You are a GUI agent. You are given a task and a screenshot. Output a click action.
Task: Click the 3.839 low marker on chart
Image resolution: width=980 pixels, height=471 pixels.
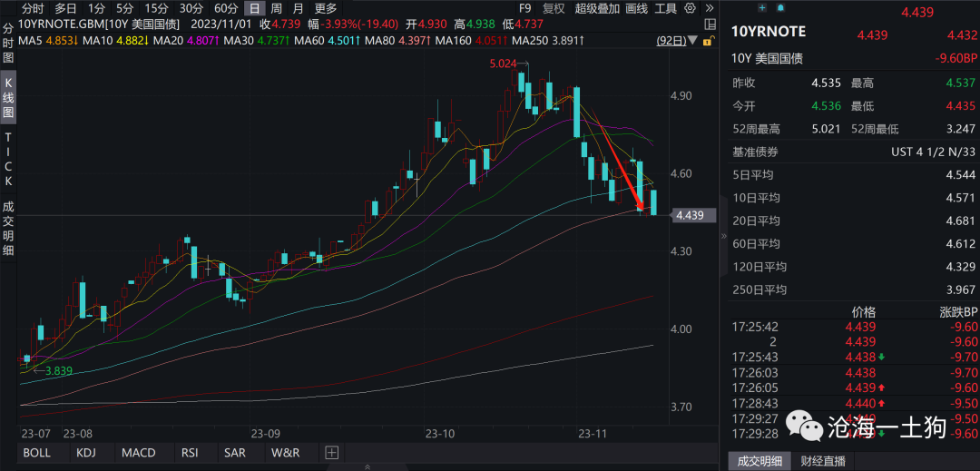58,370
